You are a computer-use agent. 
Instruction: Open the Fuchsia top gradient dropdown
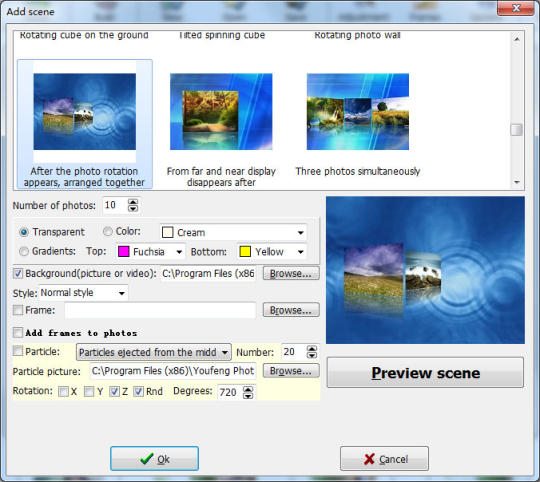coord(179,252)
